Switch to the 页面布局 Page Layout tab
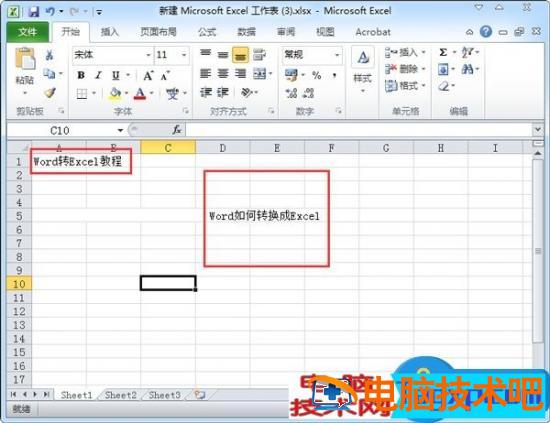Image resolution: width=550 pixels, height=423 pixels. click(x=159, y=32)
